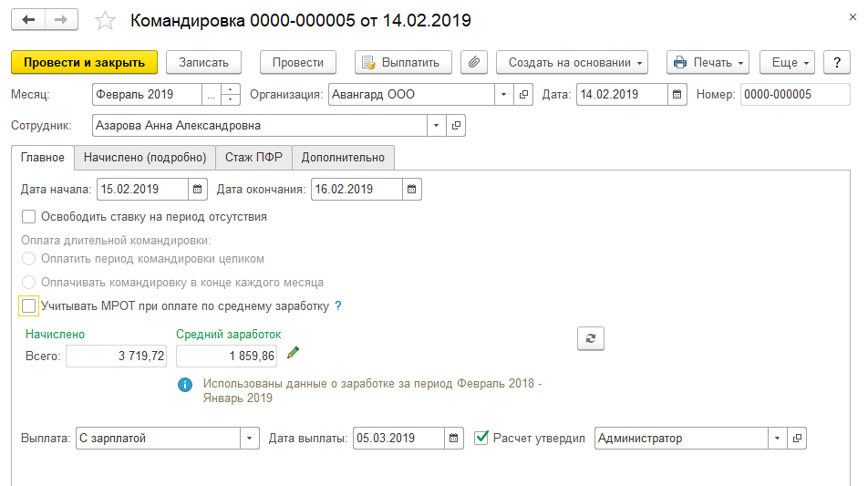The height and width of the screenshot is (486, 868).
Task: Expand the Организация dropdown list
Action: [x=505, y=94]
